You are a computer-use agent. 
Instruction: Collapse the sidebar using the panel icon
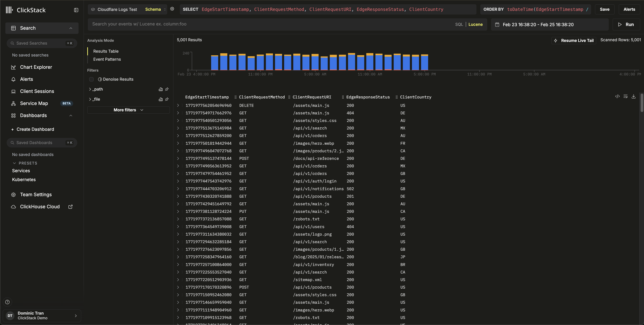tap(76, 10)
